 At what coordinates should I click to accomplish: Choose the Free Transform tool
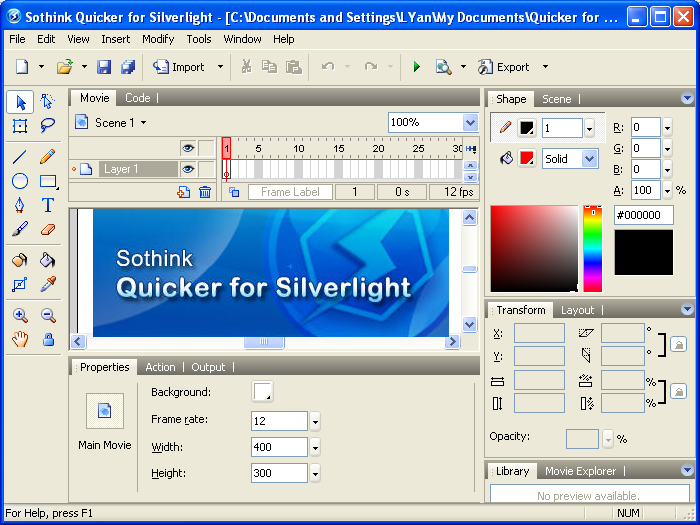point(20,126)
